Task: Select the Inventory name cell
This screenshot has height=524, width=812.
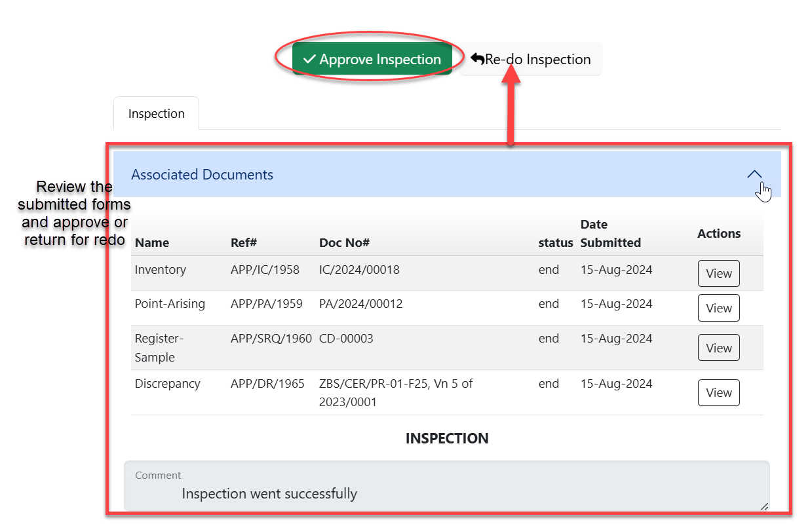Action: pyautogui.click(x=161, y=270)
